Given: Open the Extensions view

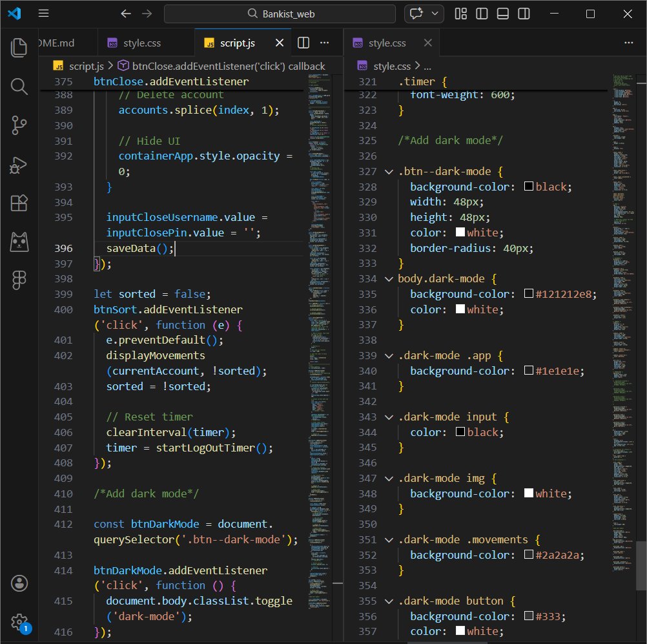Looking at the screenshot, I should (x=19, y=203).
